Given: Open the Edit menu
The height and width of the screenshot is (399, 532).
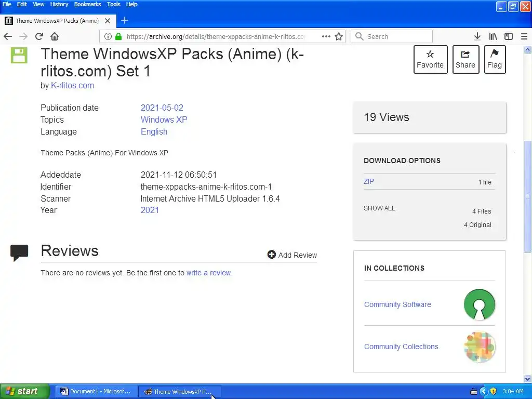Looking at the screenshot, I should 22,4.
